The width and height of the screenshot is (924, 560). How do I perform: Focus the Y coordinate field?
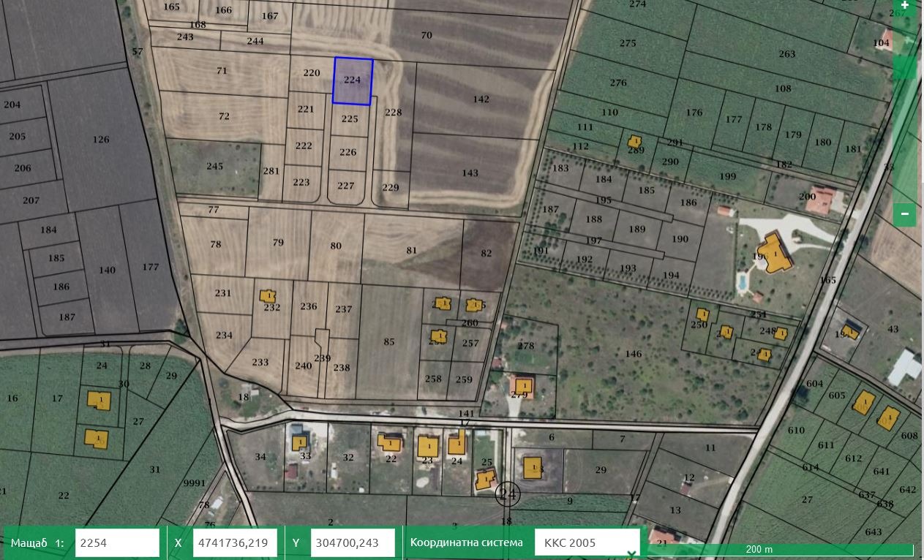(x=353, y=542)
